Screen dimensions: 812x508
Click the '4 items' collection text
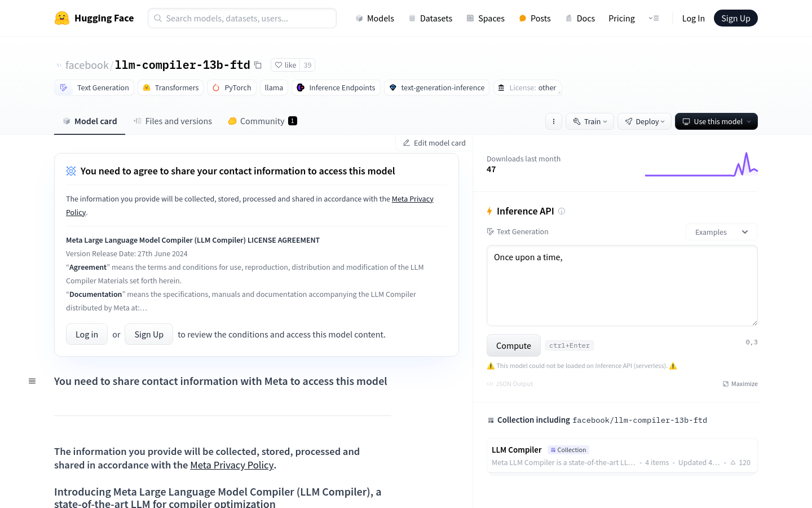click(x=657, y=462)
